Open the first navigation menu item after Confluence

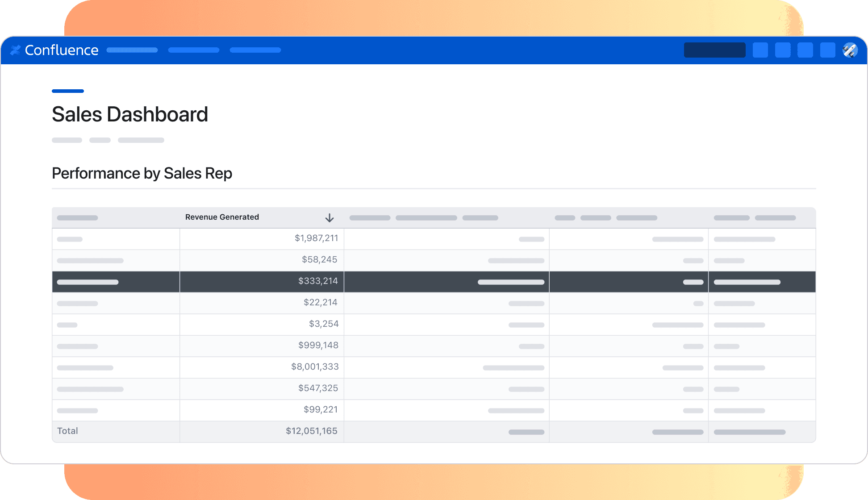(x=132, y=50)
